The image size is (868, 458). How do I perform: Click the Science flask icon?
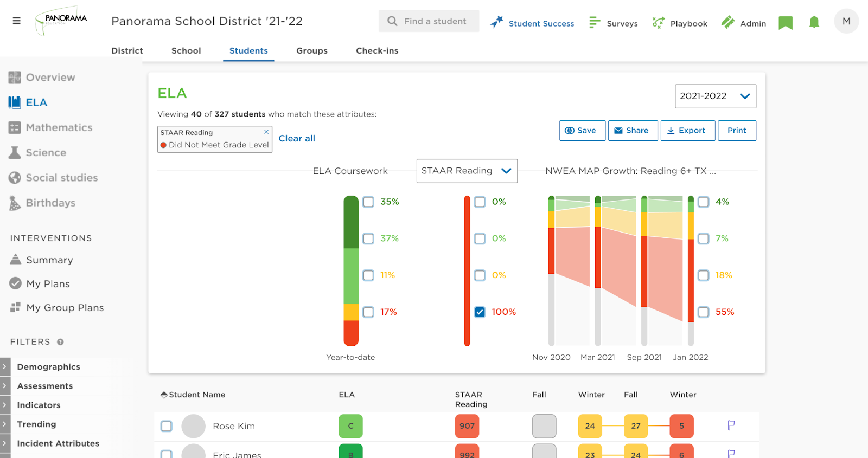15,153
